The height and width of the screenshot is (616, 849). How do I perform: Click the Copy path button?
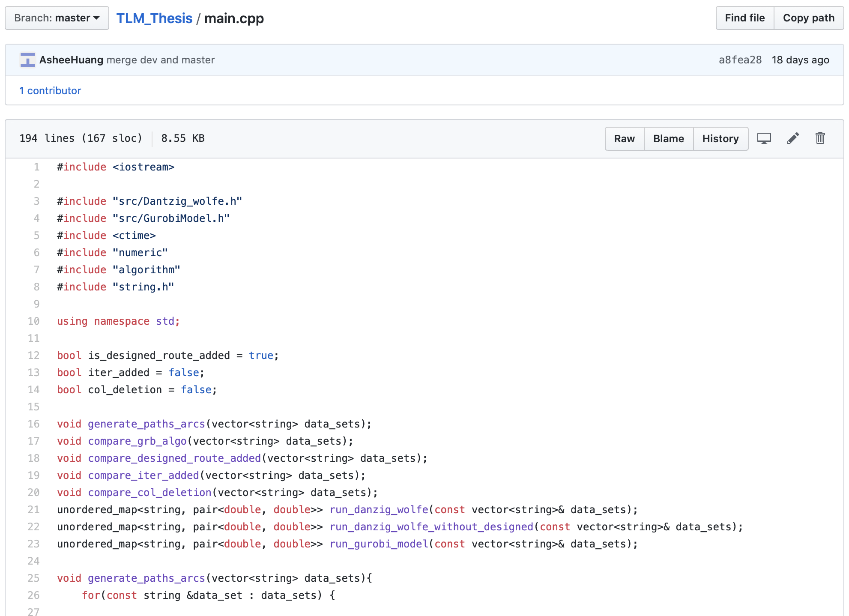808,18
